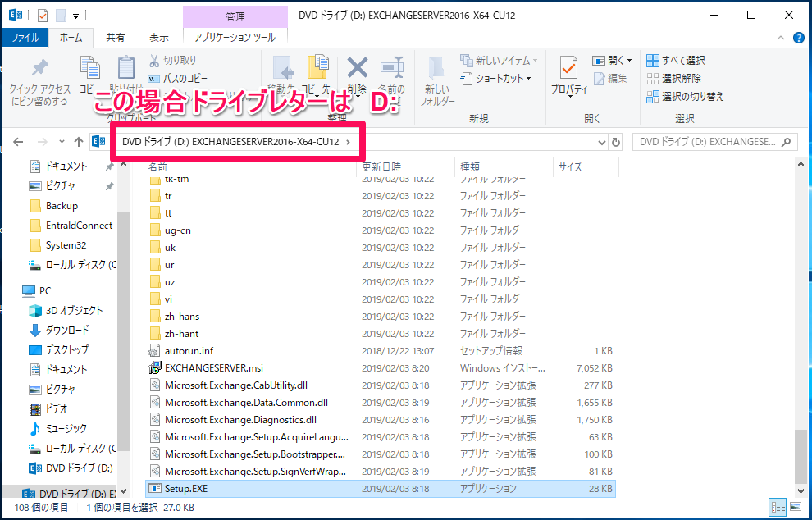This screenshot has width=812, height=520.
Task: Switch to the 共有 ribbon tab
Action: tap(116, 37)
